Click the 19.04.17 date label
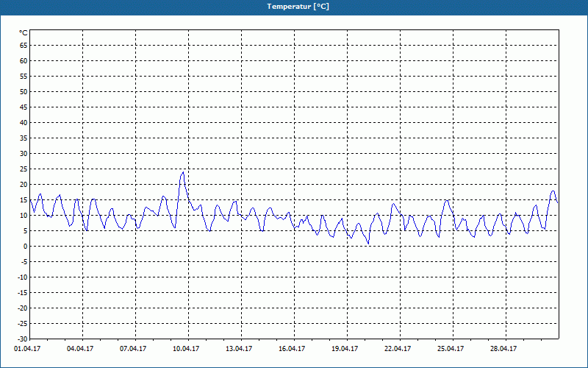Viewport: 588px width, 368px height. pos(345,349)
